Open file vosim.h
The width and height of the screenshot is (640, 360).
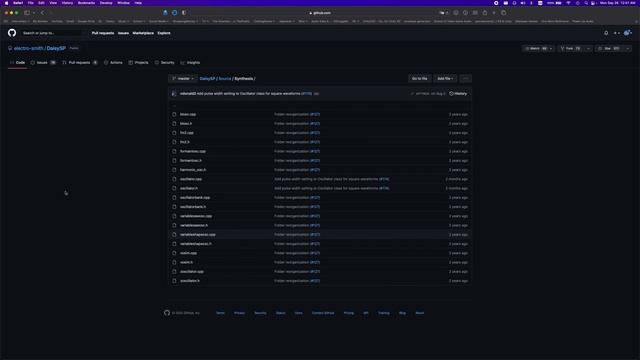click(186, 262)
